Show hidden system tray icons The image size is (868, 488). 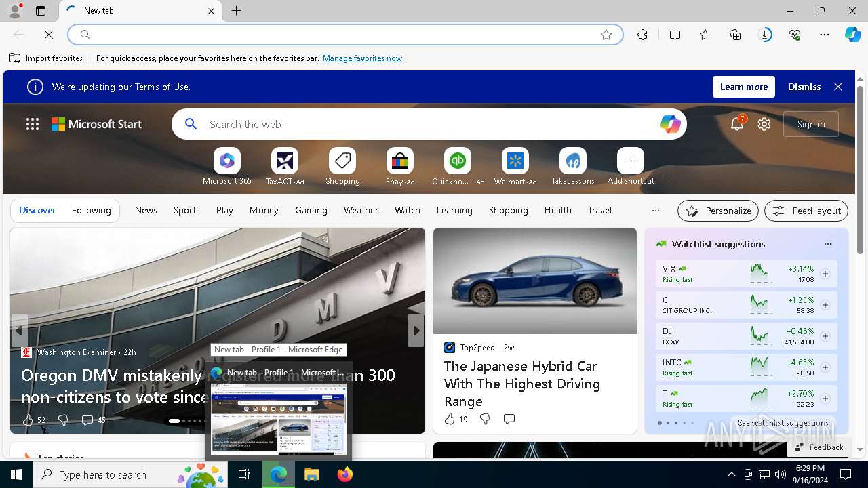point(732,474)
